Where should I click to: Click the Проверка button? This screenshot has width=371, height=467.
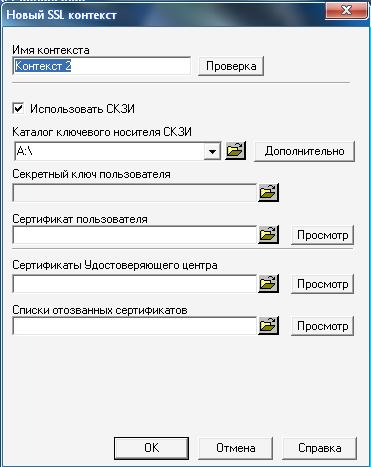[x=231, y=66]
